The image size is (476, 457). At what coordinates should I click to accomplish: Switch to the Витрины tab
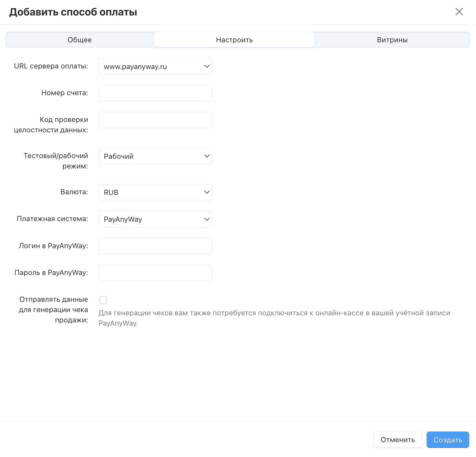(x=392, y=40)
